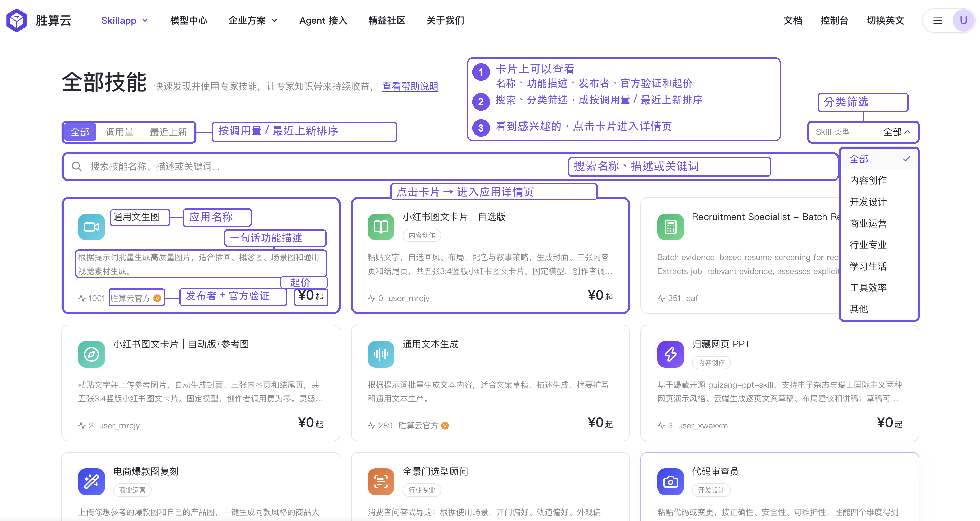
Task: Open 精益社区 in the nav bar
Action: (x=386, y=20)
